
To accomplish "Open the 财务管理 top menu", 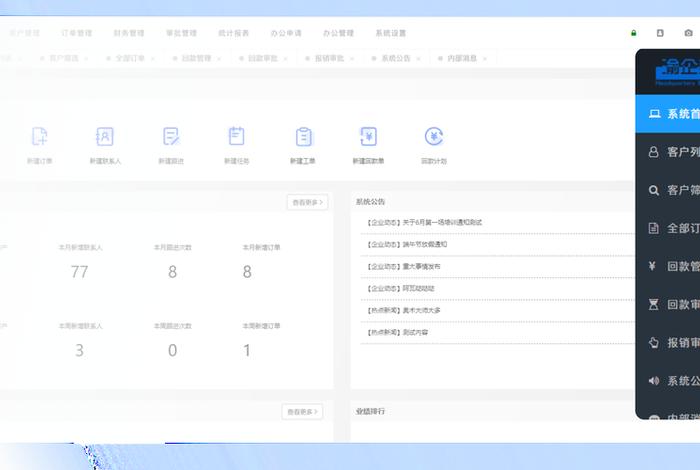I will [129, 33].
